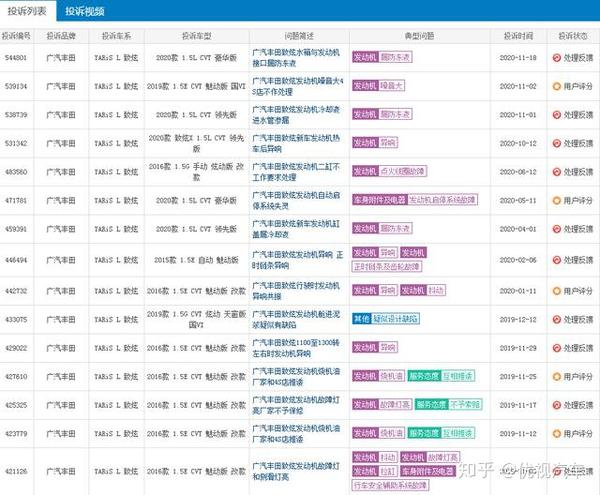Click the 投诉品牌 column header
The image size is (600, 495).
click(61, 36)
